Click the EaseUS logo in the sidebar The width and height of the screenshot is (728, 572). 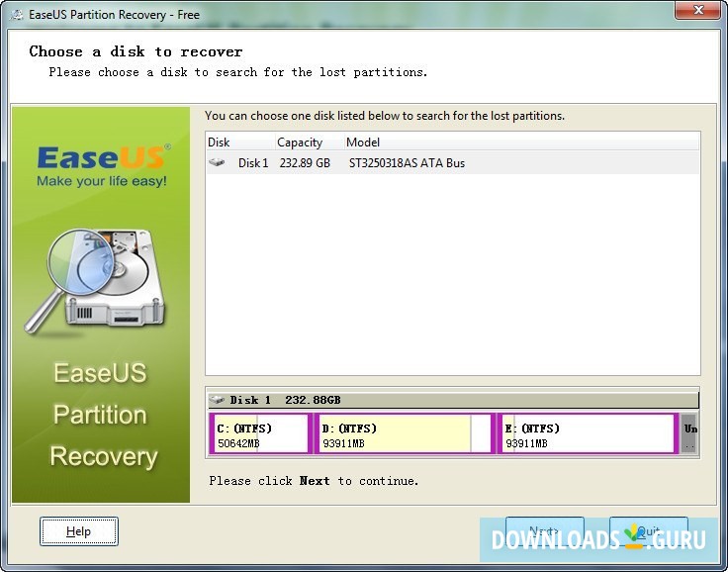pyautogui.click(x=102, y=165)
